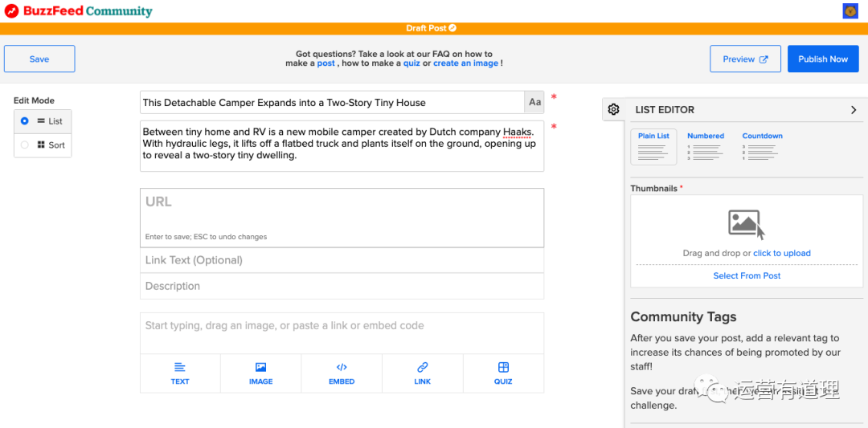This screenshot has height=428, width=868.
Task: Add a Link block
Action: (423, 373)
